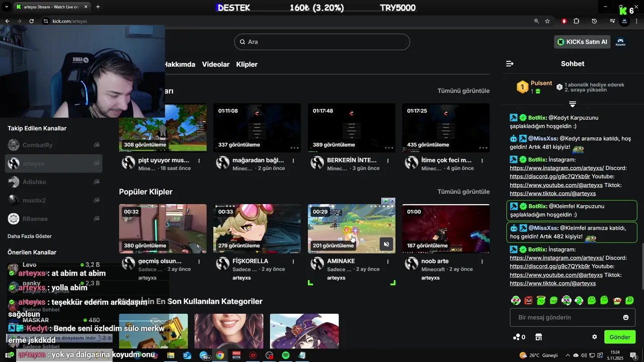The width and height of the screenshot is (644, 362).
Task: Open the FİŞKORELLA clip thumbnail
Action: tap(257, 228)
